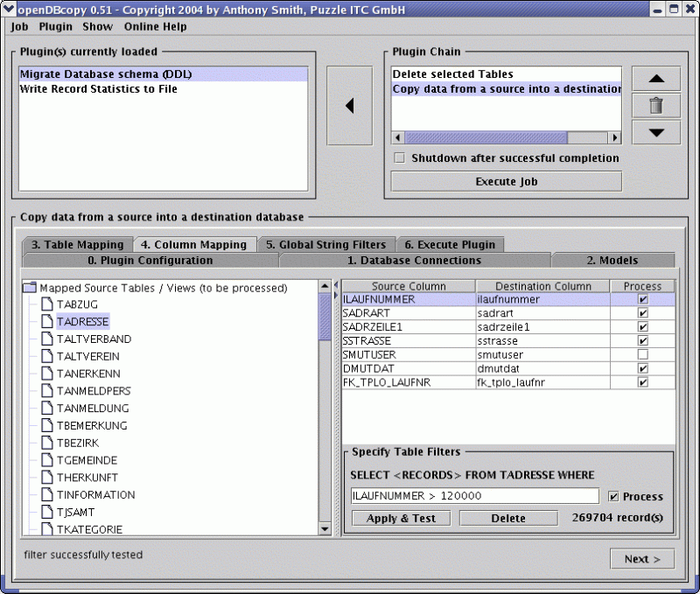Open the Show menu
Viewport: 700px width, 594px height.
click(x=96, y=27)
